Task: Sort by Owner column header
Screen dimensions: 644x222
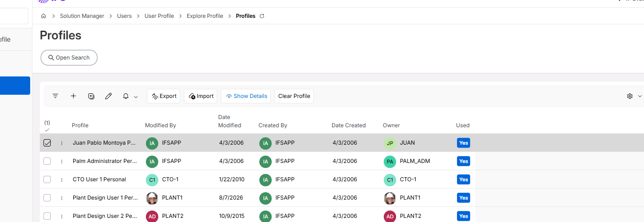Action: click(392, 125)
